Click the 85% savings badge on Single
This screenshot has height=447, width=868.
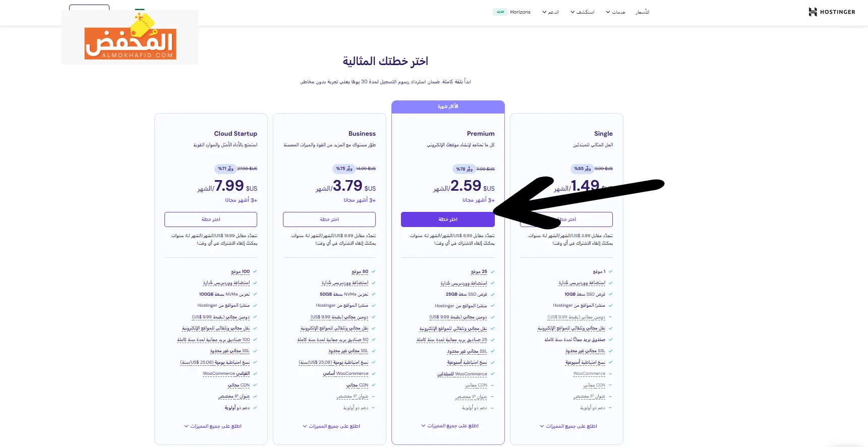point(582,169)
